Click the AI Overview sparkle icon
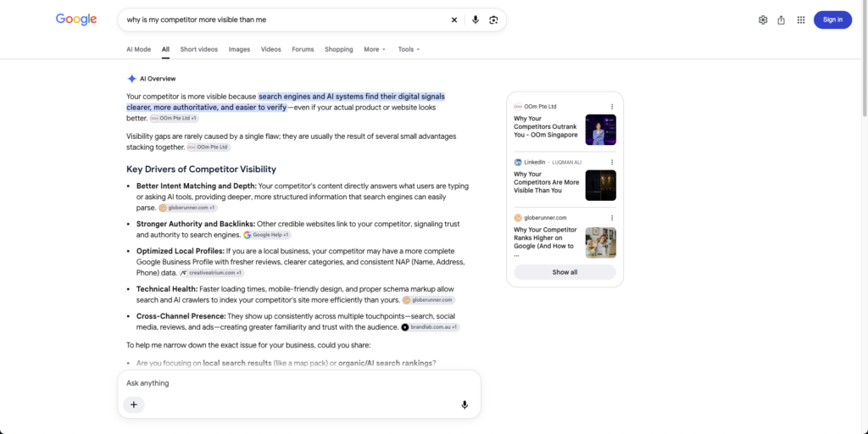 coord(131,79)
